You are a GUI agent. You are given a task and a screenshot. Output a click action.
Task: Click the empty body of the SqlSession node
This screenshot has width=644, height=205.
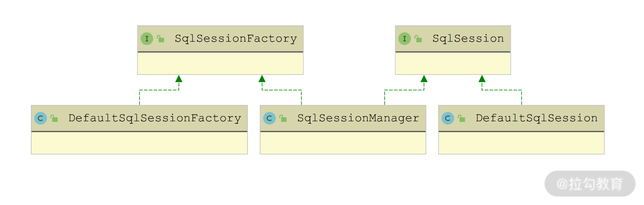pyautogui.click(x=453, y=64)
